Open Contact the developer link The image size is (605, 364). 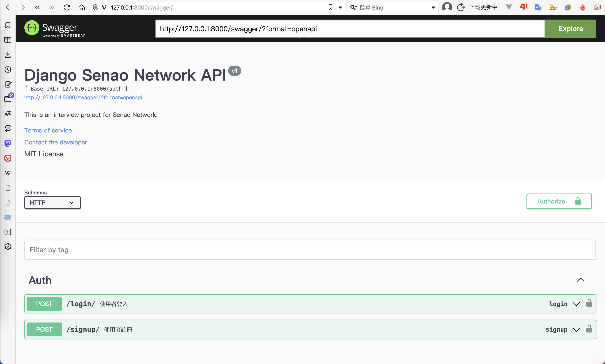55,142
